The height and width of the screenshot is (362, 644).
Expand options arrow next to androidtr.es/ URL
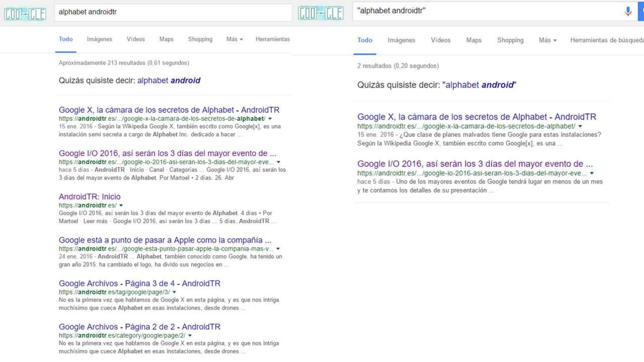pyautogui.click(x=121, y=205)
